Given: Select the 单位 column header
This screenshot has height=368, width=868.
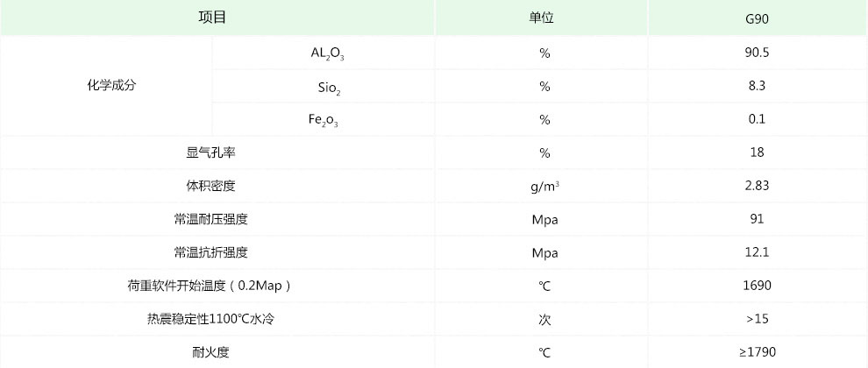Looking at the screenshot, I should tap(544, 18).
